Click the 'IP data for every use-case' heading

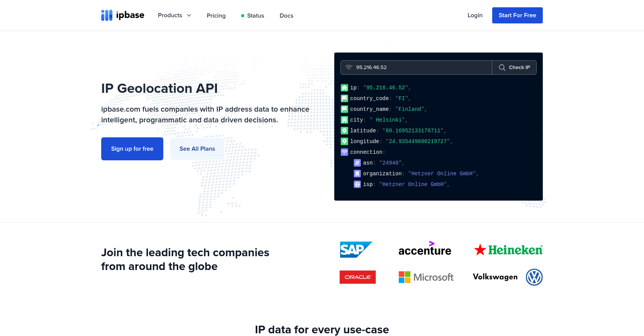click(322, 329)
